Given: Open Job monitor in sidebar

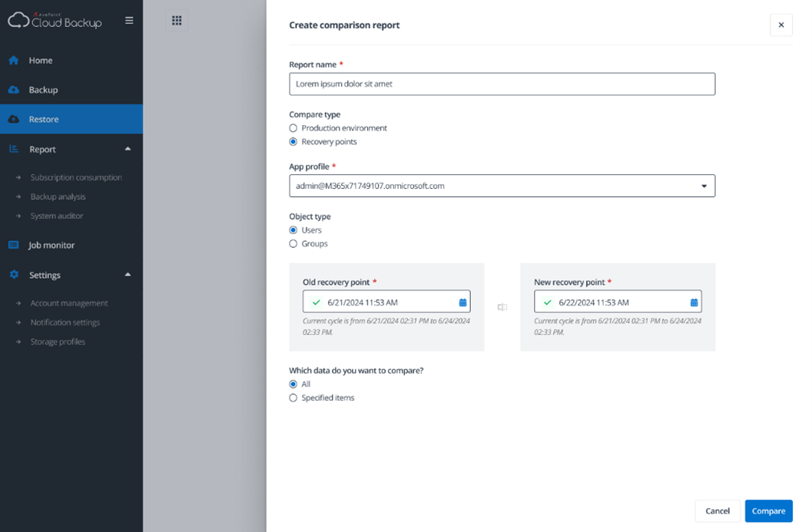Looking at the screenshot, I should (x=71, y=245).
